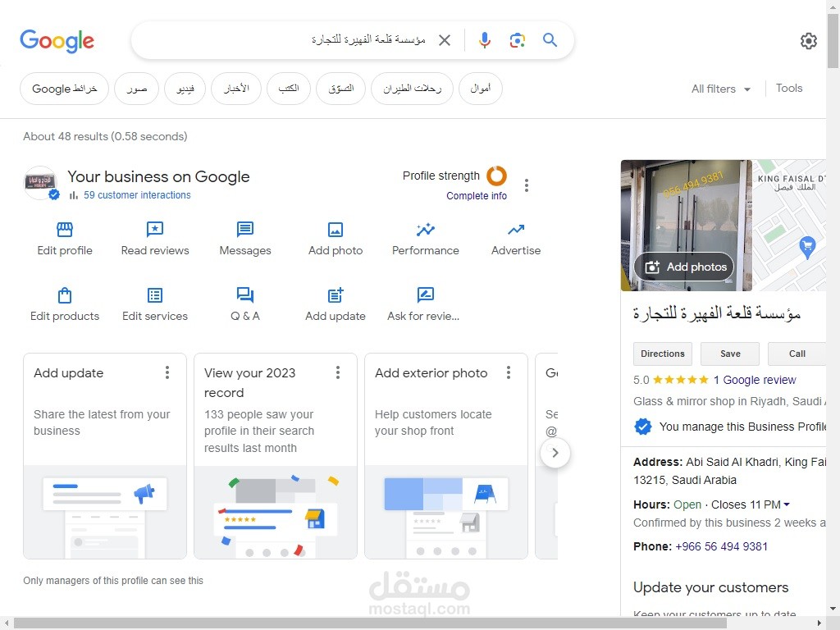Click the About 48 results text
Image resolution: width=840 pixels, height=630 pixels.
tap(105, 137)
